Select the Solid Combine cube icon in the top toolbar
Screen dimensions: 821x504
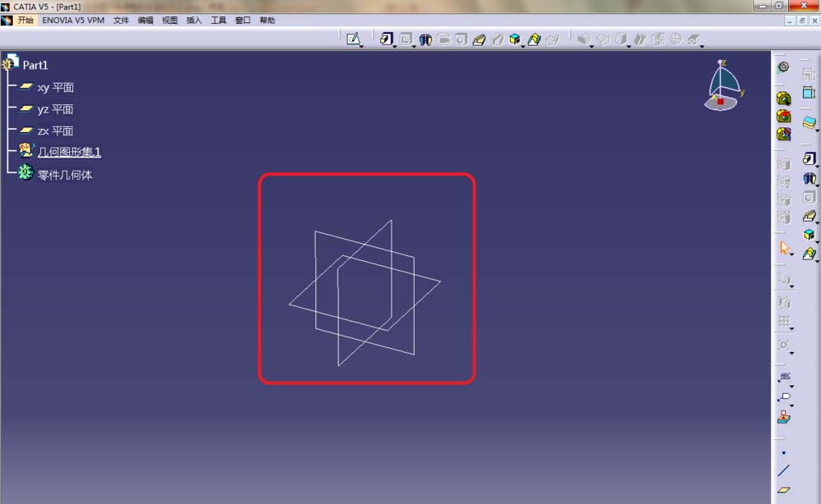515,39
